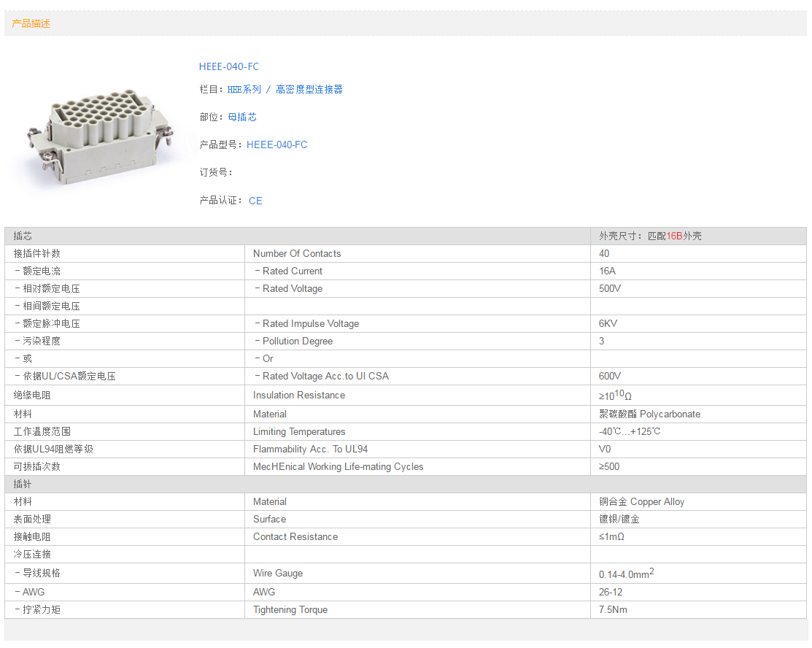Click the 聚碳酸酯 Polycarbonate material value
Image resolution: width=812 pixels, height=648 pixels.
(x=649, y=414)
